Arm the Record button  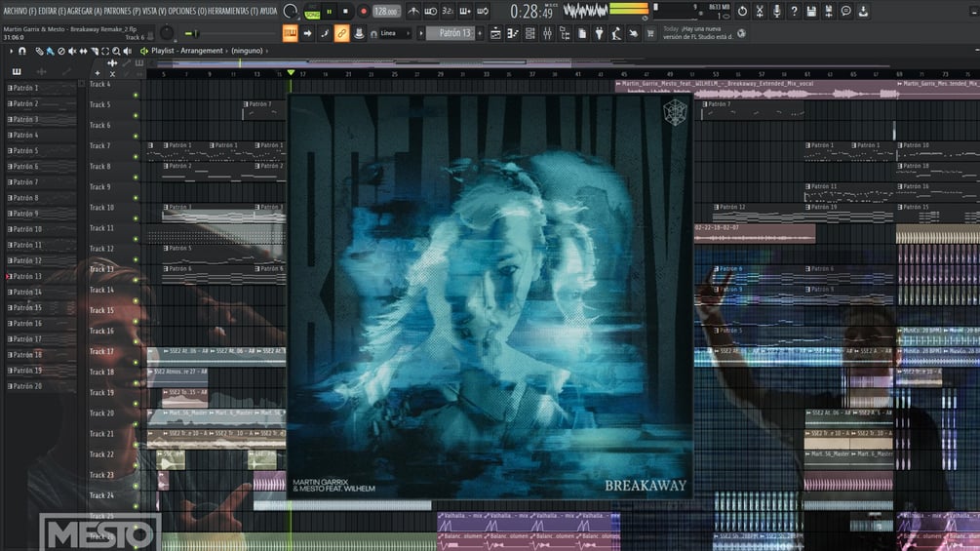pos(363,12)
